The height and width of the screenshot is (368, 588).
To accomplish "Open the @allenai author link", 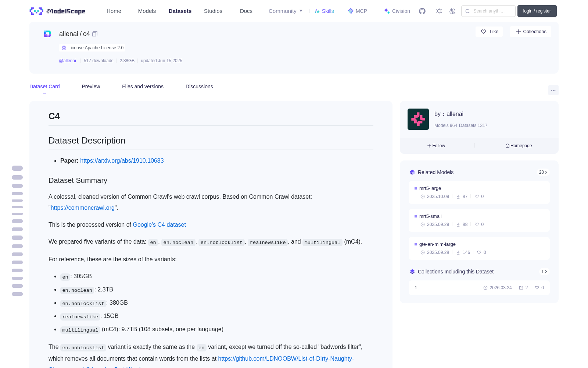I will tap(67, 61).
